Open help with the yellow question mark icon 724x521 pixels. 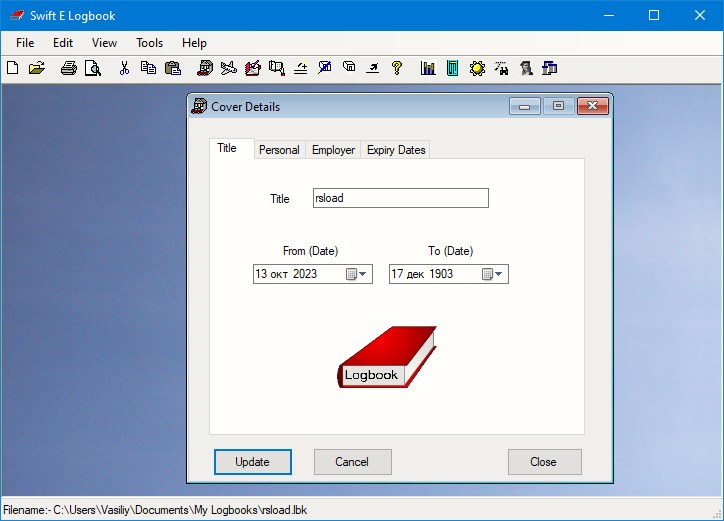[x=397, y=68]
